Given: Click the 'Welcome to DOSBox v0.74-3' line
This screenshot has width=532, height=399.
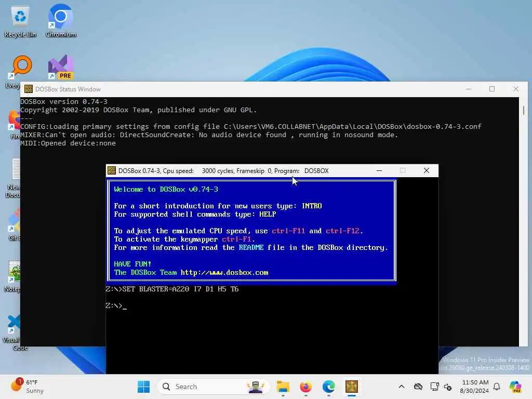Looking at the screenshot, I should point(166,189).
